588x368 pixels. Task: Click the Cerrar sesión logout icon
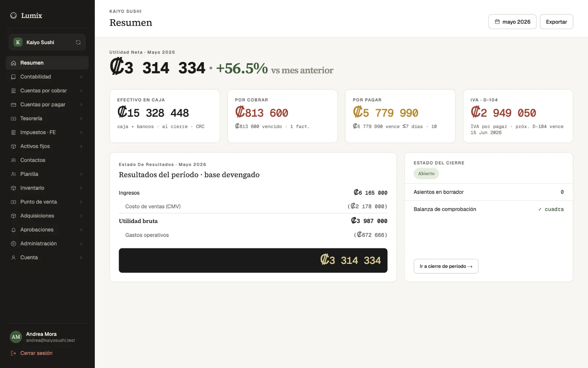(x=14, y=353)
